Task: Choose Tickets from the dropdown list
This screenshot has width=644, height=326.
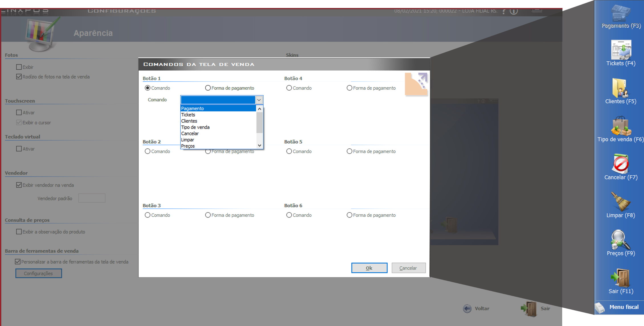Action: coord(188,115)
